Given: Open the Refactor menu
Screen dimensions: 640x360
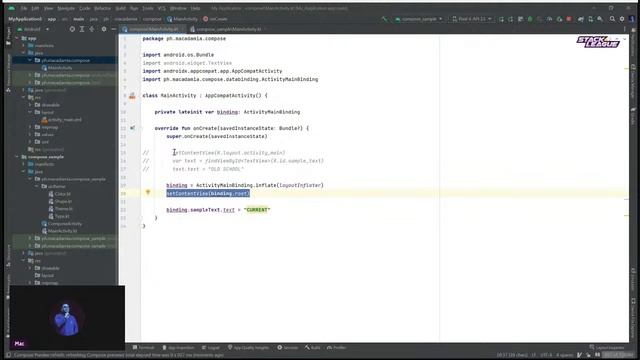Looking at the screenshot, I should pos(102,8).
